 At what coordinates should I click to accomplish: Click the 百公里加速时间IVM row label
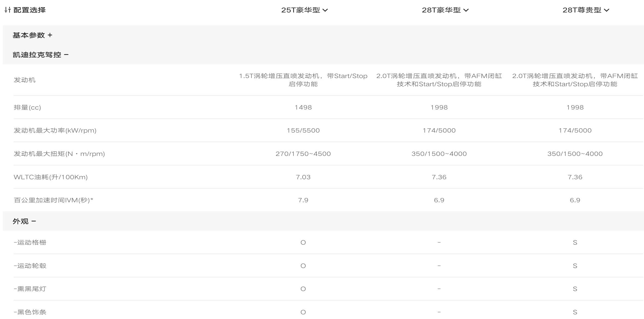pos(53,200)
